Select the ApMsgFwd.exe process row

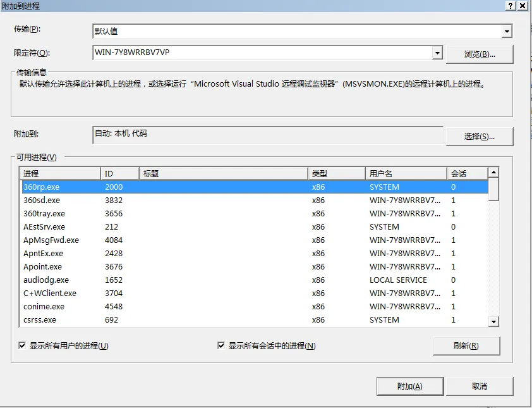(x=255, y=240)
